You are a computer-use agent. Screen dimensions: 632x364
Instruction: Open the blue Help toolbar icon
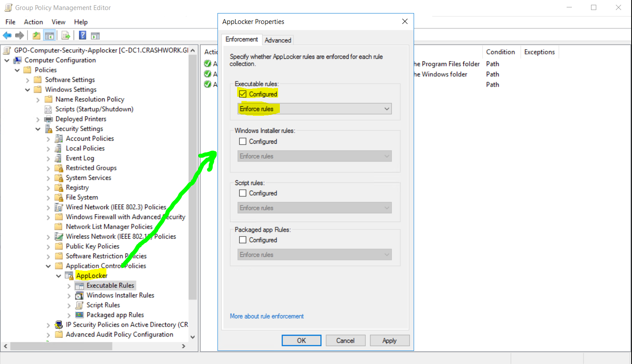click(82, 35)
